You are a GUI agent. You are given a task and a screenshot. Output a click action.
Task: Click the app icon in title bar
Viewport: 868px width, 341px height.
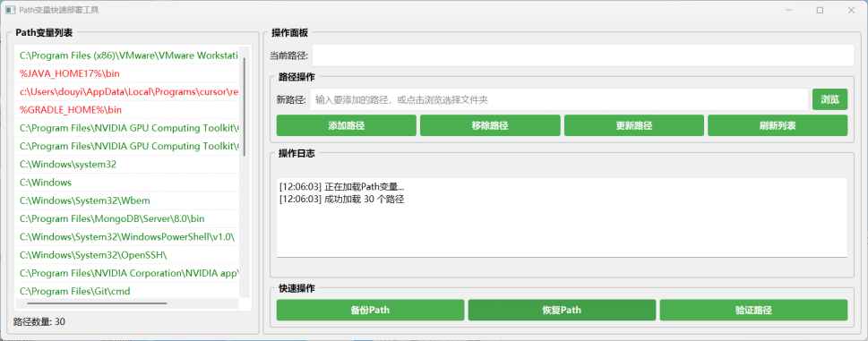pos(10,10)
